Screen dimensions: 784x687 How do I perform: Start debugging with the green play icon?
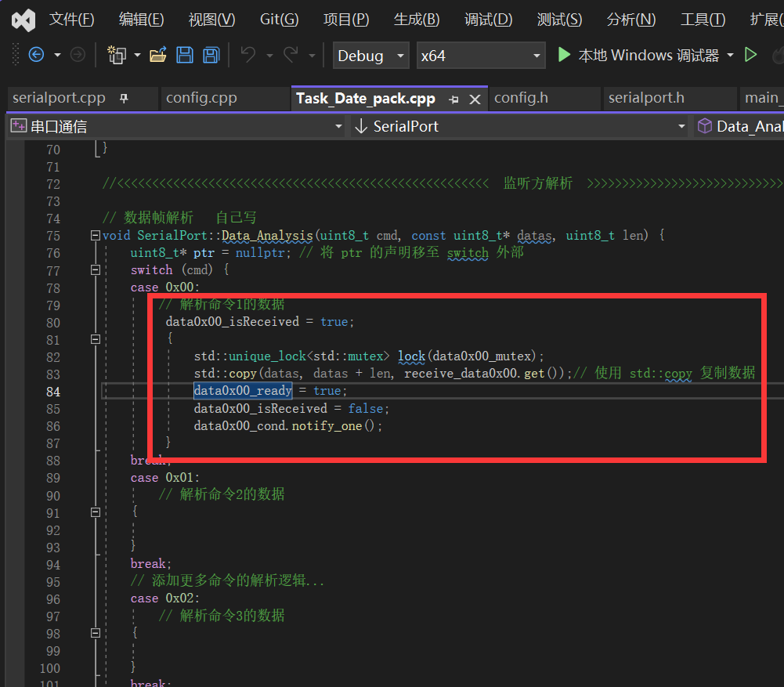[x=564, y=55]
